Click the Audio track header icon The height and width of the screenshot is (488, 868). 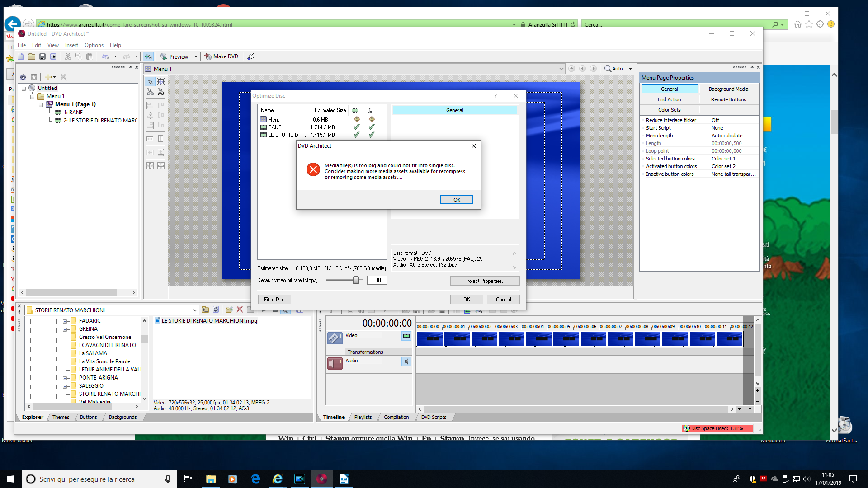(x=335, y=363)
